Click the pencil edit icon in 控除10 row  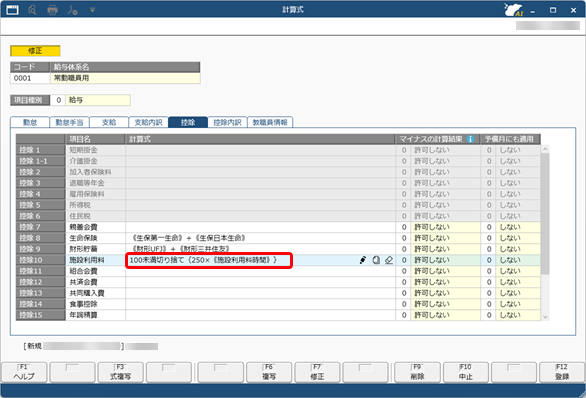coord(363,260)
